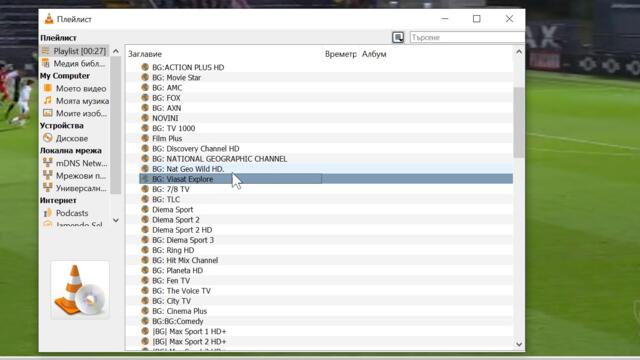Click the Diema Sport 2 HD icon

click(145, 230)
